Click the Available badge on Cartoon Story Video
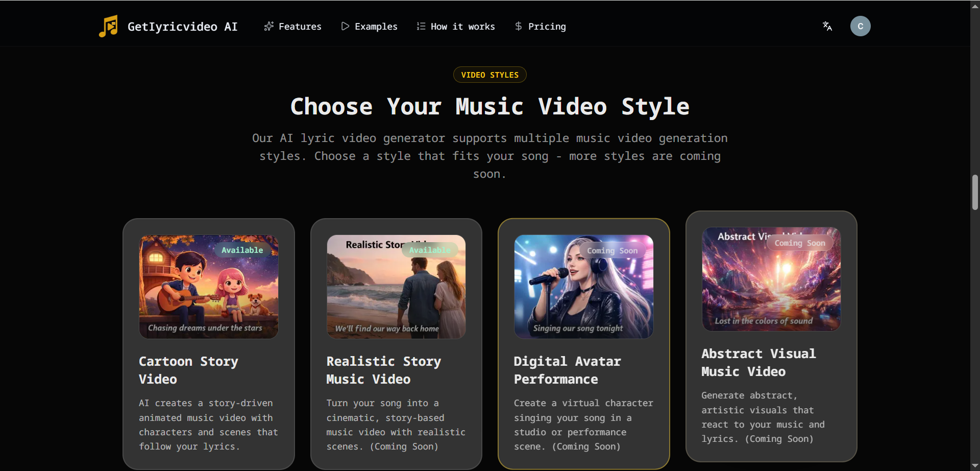Image resolution: width=980 pixels, height=471 pixels. click(x=241, y=250)
